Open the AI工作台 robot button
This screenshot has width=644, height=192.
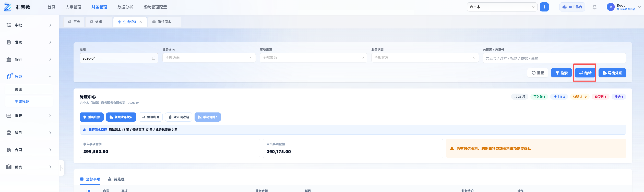pyautogui.click(x=572, y=7)
